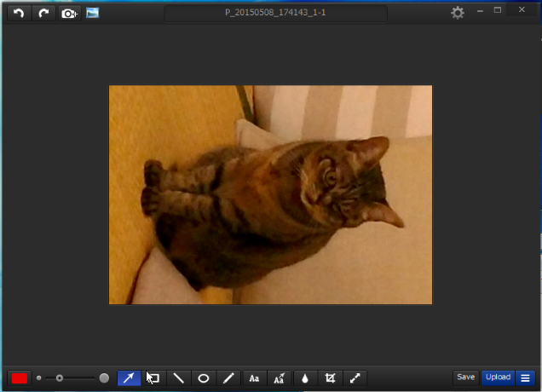This screenshot has width=542, height=392.
Task: Click the Save button
Action: pos(465,378)
